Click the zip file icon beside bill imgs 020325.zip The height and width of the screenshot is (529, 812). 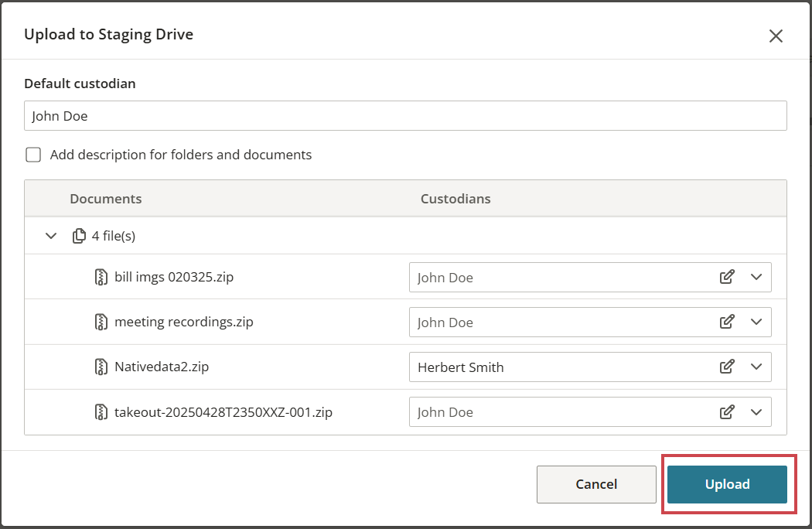[101, 277]
